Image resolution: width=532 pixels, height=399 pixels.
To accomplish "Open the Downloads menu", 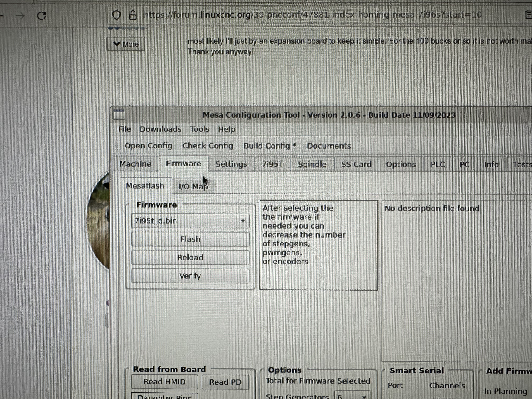I will pos(160,129).
